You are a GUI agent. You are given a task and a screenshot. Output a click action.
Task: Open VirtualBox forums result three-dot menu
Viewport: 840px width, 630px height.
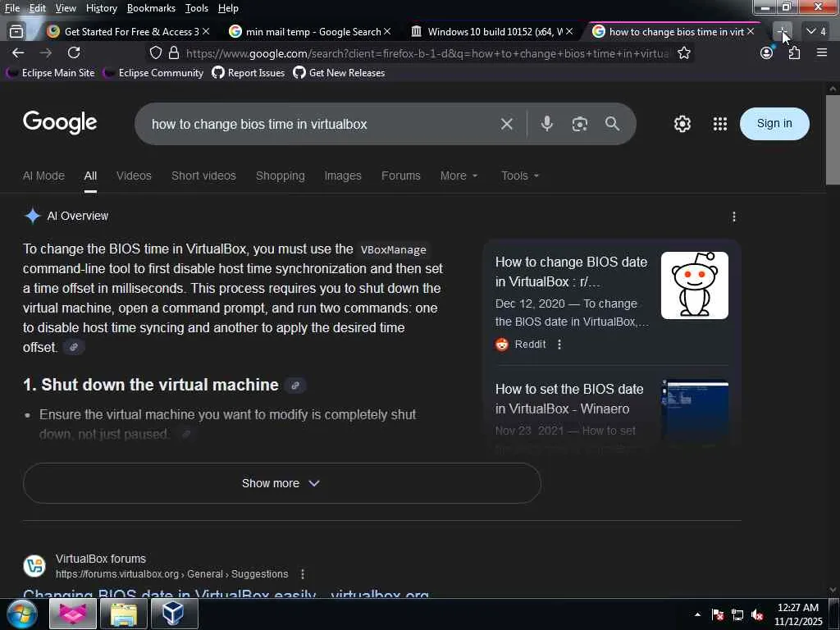(303, 573)
